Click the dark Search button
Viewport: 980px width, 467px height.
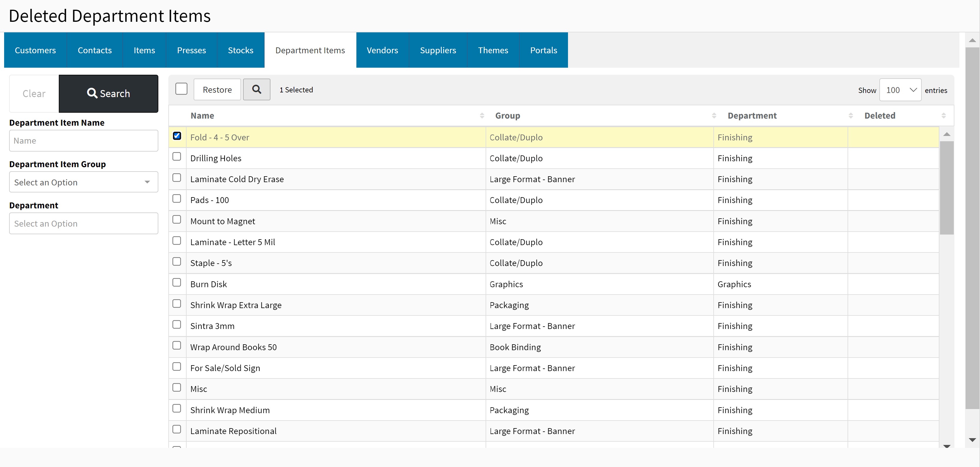(108, 94)
